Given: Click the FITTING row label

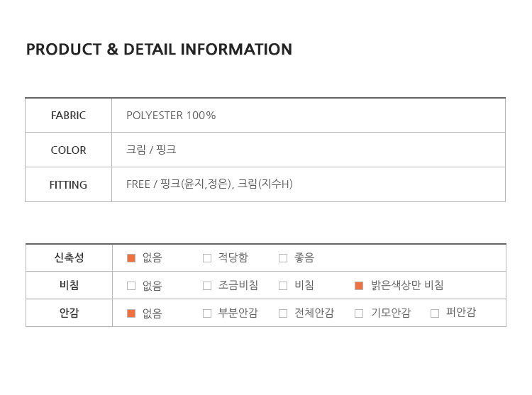Looking at the screenshot, I should pos(68,185).
